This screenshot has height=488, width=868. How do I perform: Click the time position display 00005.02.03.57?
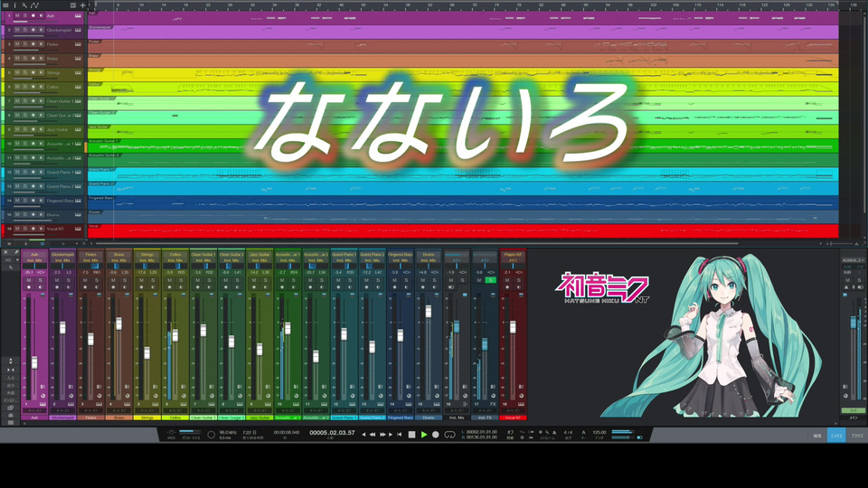pyautogui.click(x=332, y=433)
